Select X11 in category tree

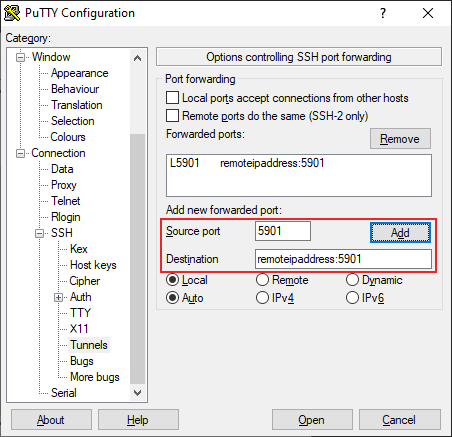79,329
